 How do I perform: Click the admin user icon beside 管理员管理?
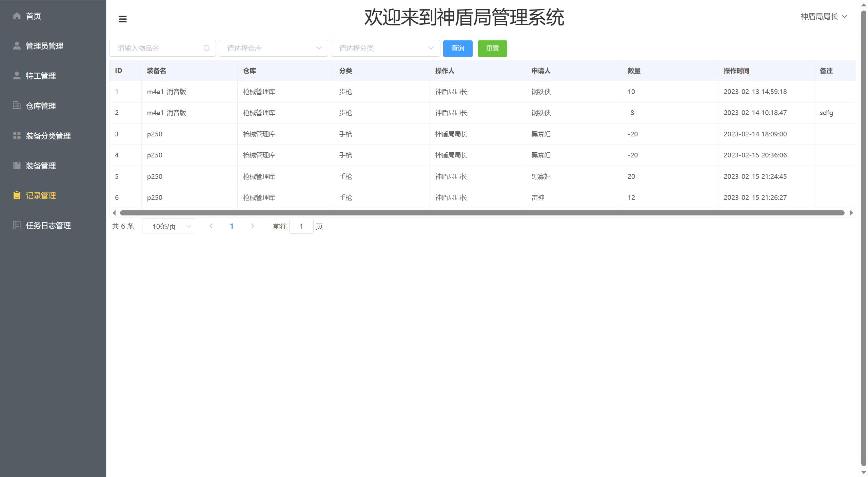click(17, 46)
